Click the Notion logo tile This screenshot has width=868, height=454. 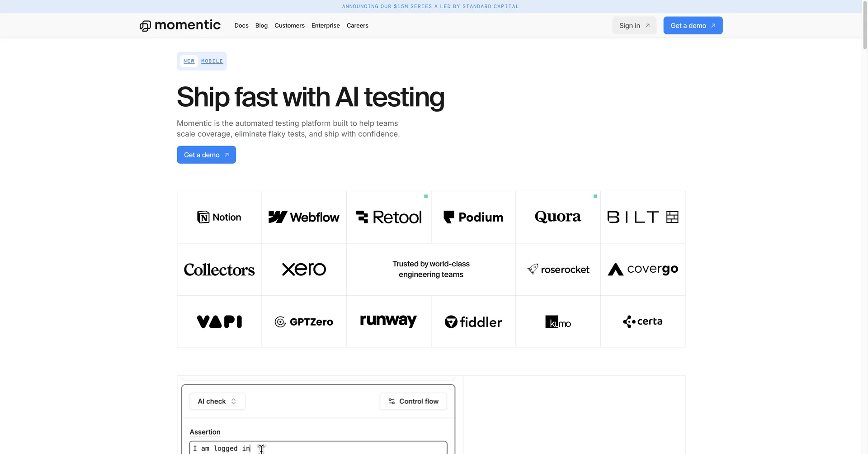coord(219,217)
